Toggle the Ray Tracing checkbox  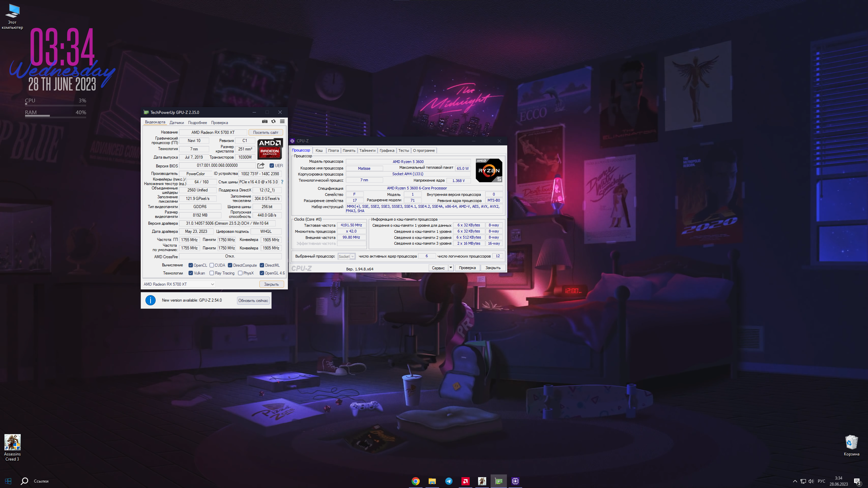[x=212, y=273]
